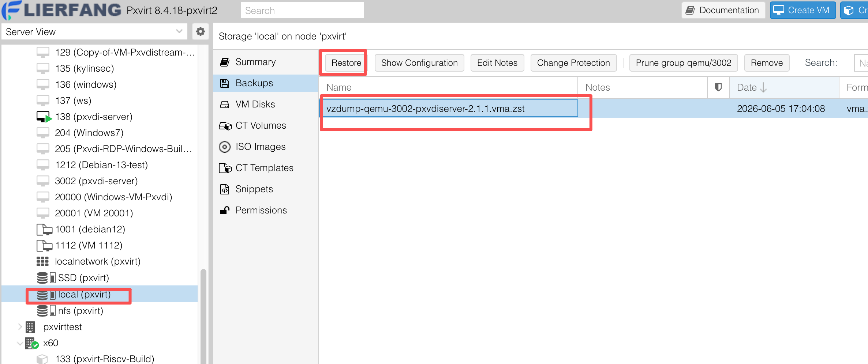
Task: Click the storage icon beside SSD (pxvirt)
Action: point(46,278)
